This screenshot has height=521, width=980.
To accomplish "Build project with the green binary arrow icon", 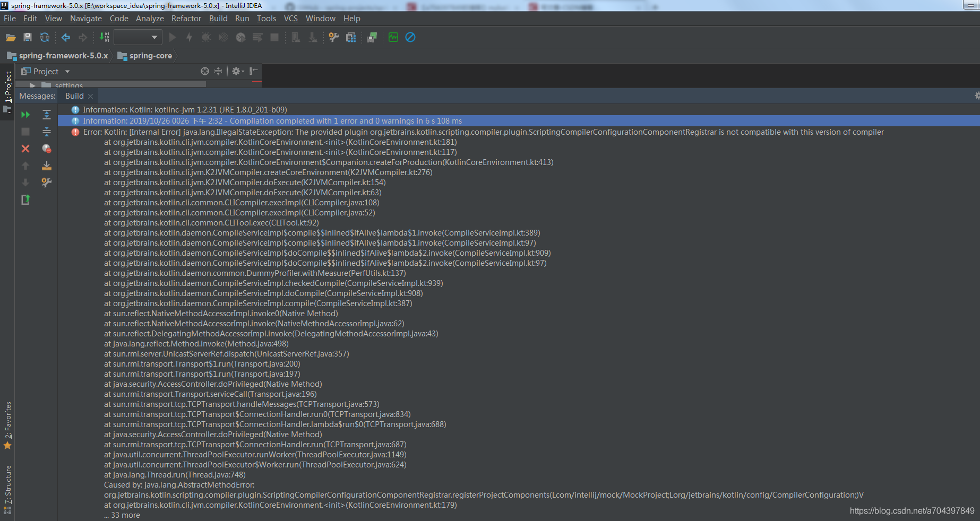I will (105, 38).
